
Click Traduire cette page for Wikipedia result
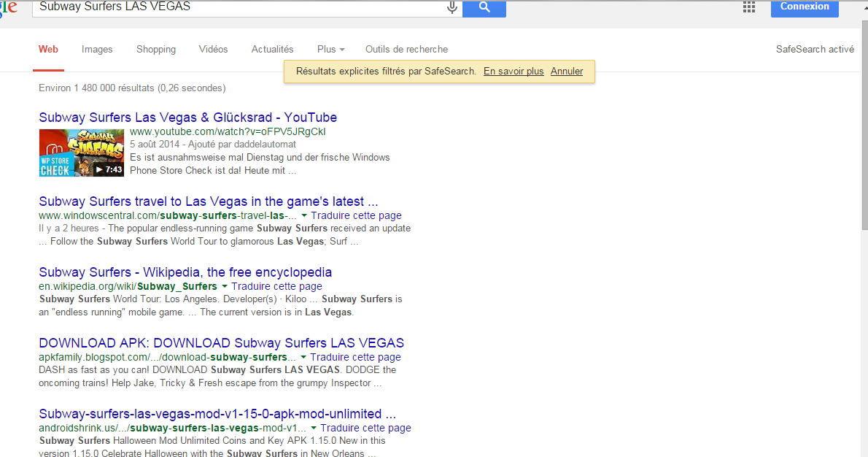click(276, 286)
